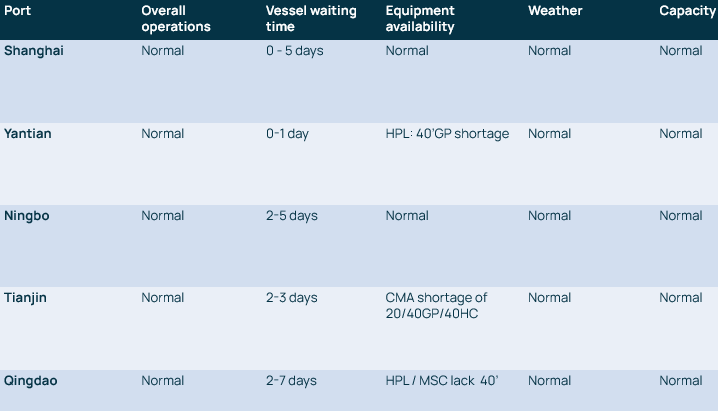Click the Weather column header
Image resolution: width=718 pixels, height=411 pixels.
[555, 11]
